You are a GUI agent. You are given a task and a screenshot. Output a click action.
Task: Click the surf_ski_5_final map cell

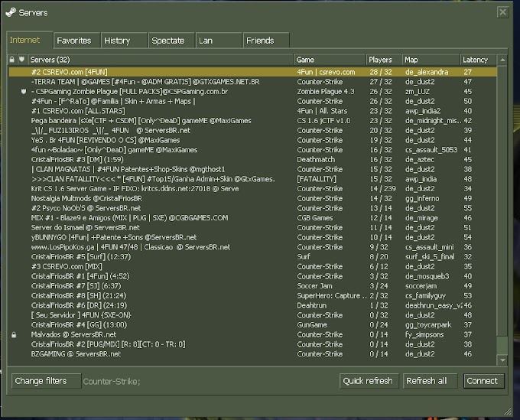430,257
